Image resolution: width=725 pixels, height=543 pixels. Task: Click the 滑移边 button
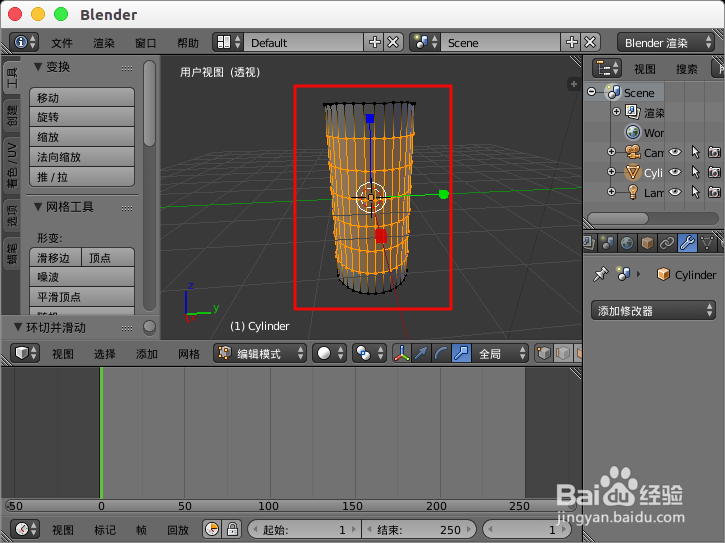55,258
